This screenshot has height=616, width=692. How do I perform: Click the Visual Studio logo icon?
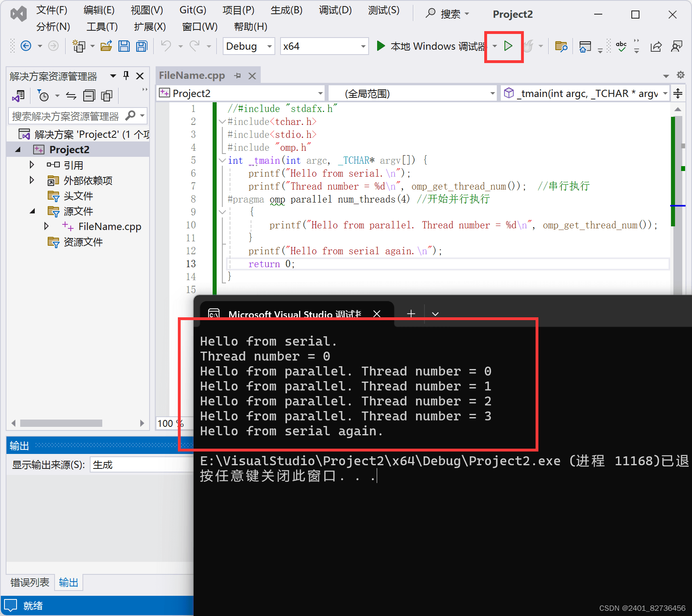click(19, 14)
